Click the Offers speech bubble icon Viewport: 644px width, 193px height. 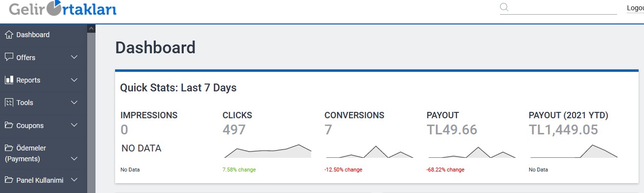tap(9, 57)
